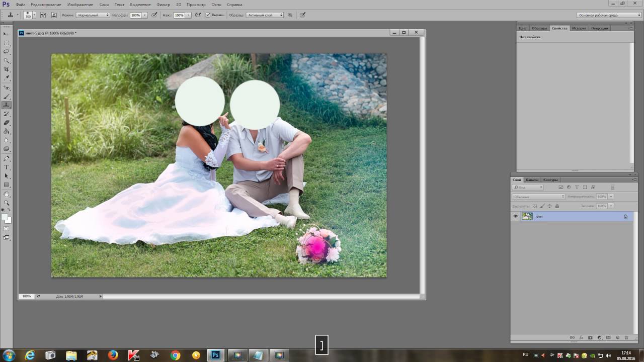Open the layer filter type dropdown
This screenshot has width=644, height=362.
pos(528,188)
